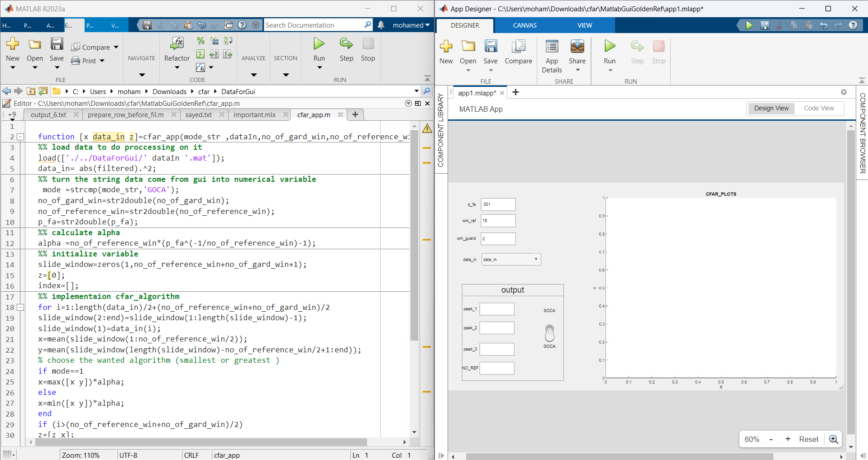
Task: Click the Smart Indent icon
Action: coord(200,54)
